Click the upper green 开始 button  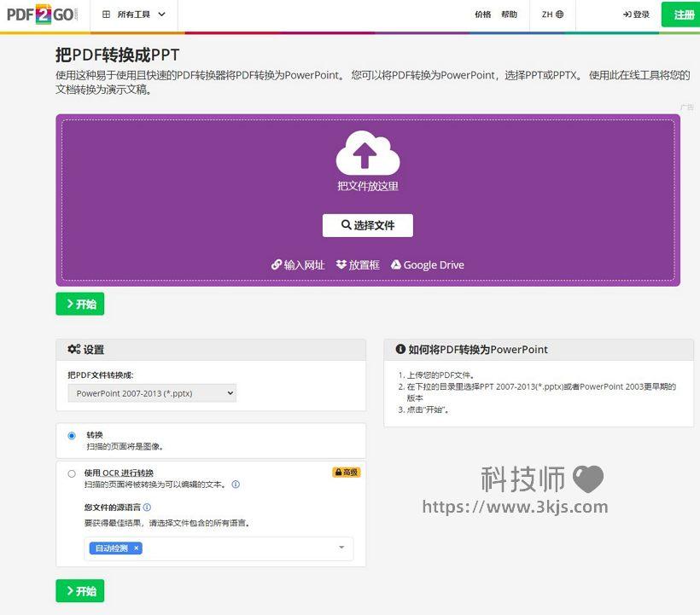(80, 304)
